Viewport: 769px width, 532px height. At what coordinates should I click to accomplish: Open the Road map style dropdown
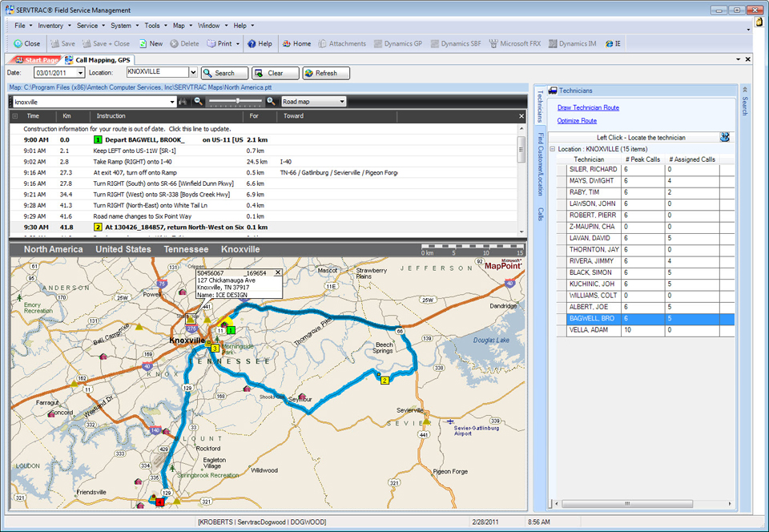click(x=342, y=102)
